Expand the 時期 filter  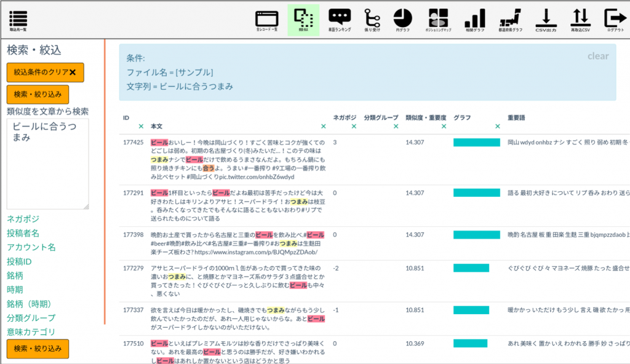pos(15,290)
